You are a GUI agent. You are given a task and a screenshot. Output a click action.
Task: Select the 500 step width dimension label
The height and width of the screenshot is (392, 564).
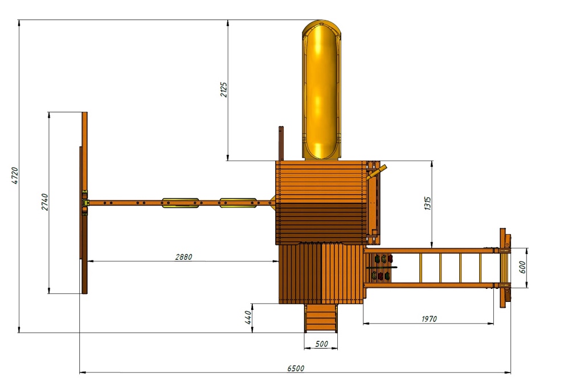[x=321, y=344]
